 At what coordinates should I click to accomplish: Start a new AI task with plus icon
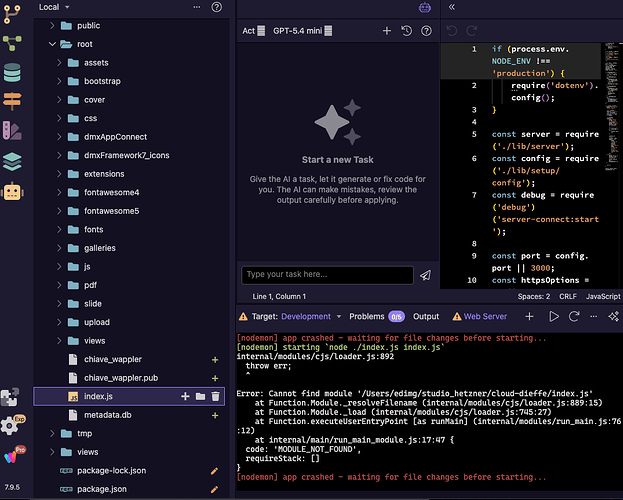click(387, 31)
